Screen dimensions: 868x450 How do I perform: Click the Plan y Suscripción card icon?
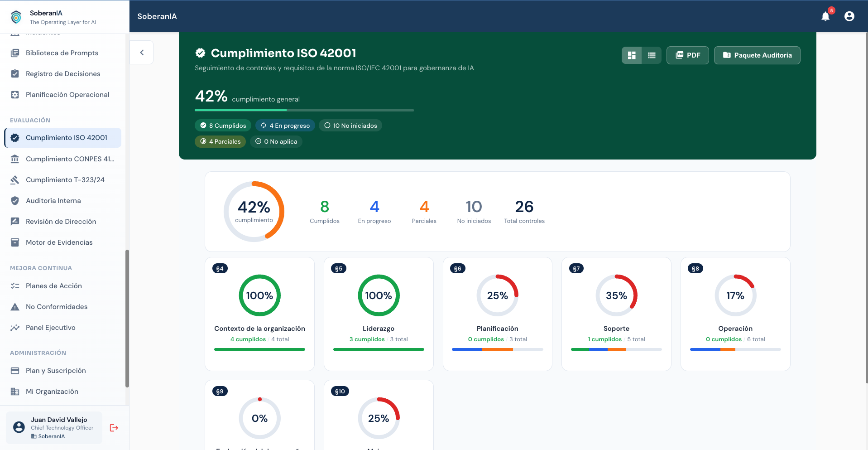(x=15, y=371)
